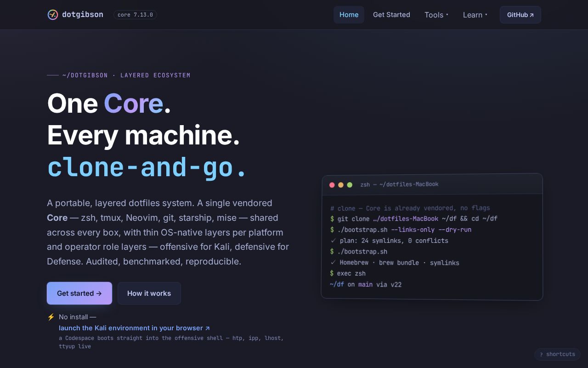Click the plan: 24 symlinks, 0 conflicts line
This screenshot has height=368, width=588.
pos(389,241)
